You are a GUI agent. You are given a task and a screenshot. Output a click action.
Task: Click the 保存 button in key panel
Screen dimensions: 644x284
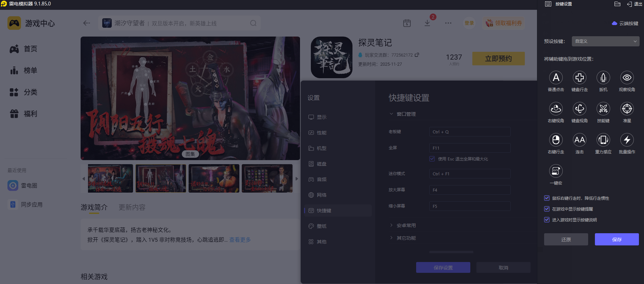coord(617,239)
